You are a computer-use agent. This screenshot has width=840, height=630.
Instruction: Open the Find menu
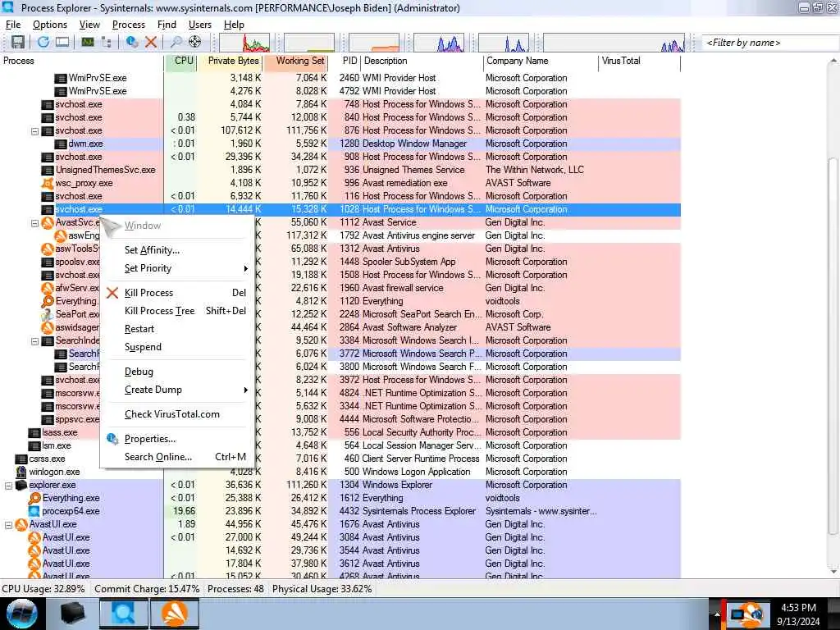[x=167, y=25]
